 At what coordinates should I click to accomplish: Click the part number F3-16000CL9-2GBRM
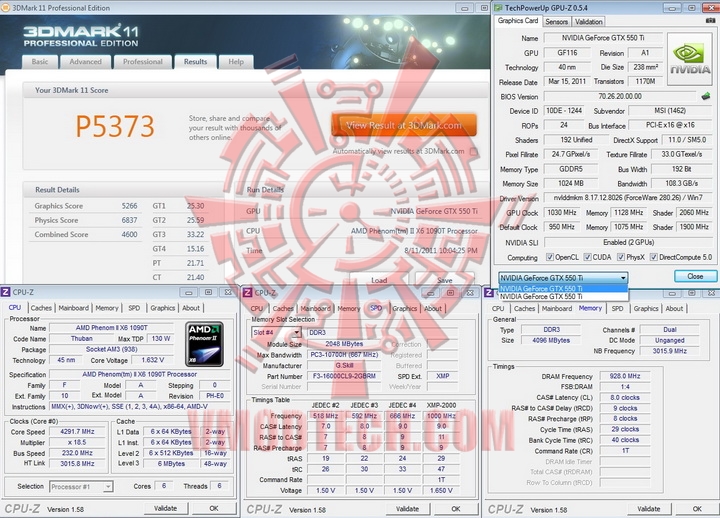(344, 376)
